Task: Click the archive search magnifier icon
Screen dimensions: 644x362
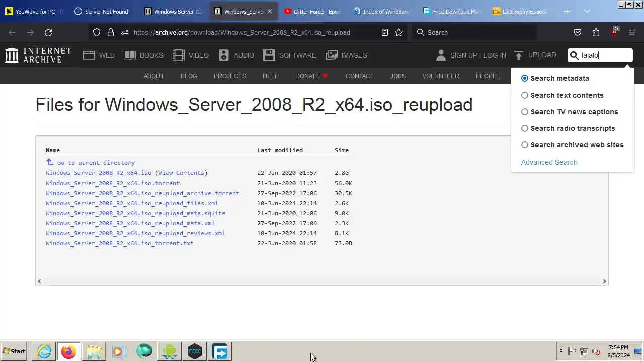Action: click(574, 55)
